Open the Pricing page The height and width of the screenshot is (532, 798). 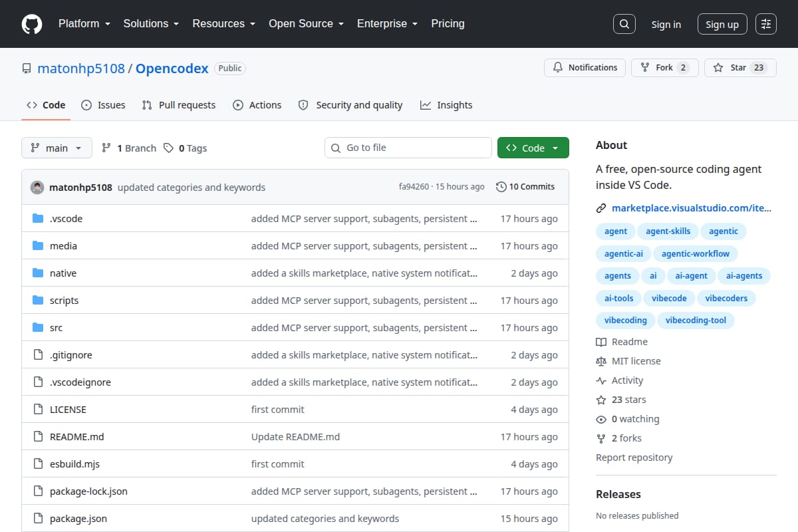click(x=448, y=24)
